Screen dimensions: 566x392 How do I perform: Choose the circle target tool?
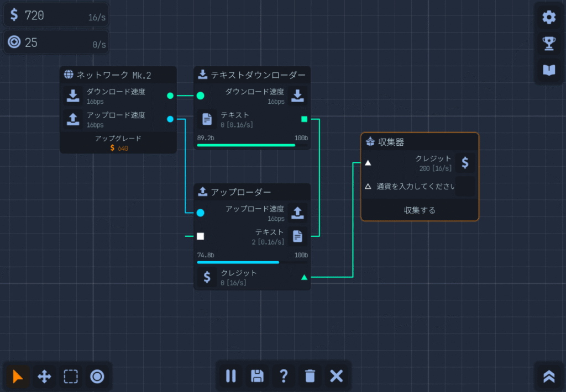coord(97,377)
